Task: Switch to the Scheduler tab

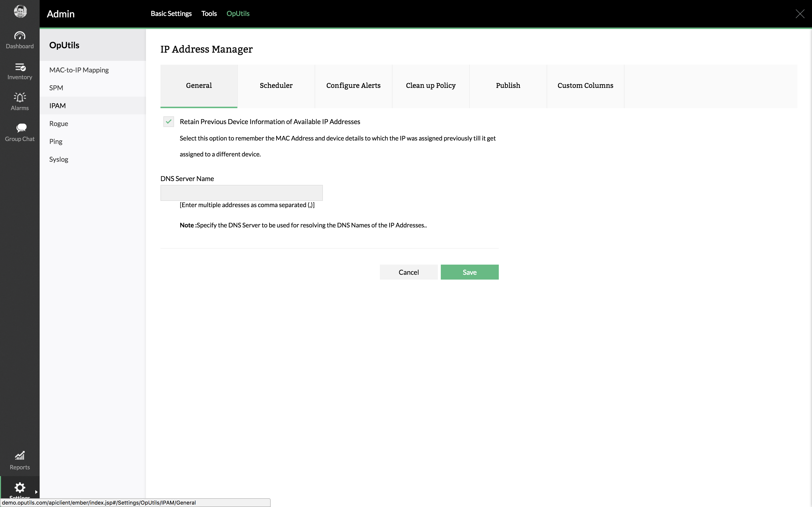Action: 276,86
